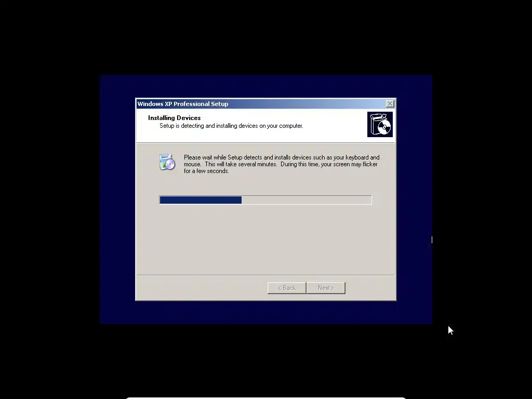The height and width of the screenshot is (399, 532).
Task: Close the Windows XP Professional Setup dialog
Action: pos(390,104)
